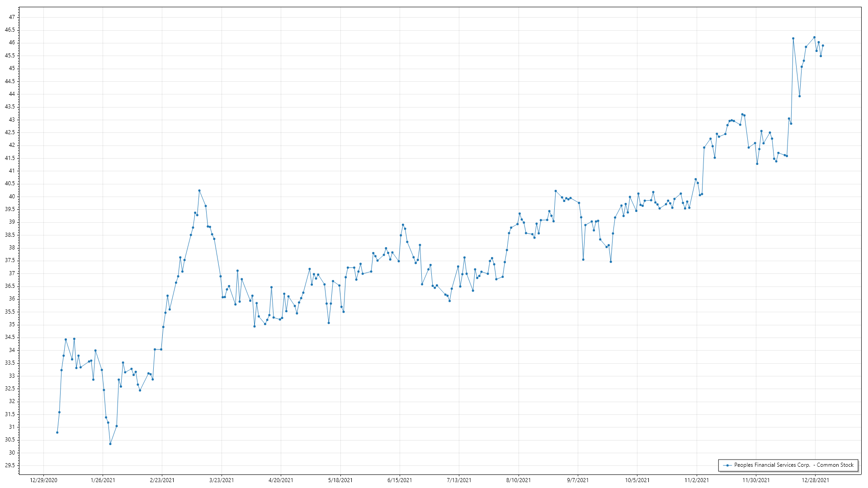The height and width of the screenshot is (488, 868).
Task: Click the first data point at 30.8
Action: 57,432
